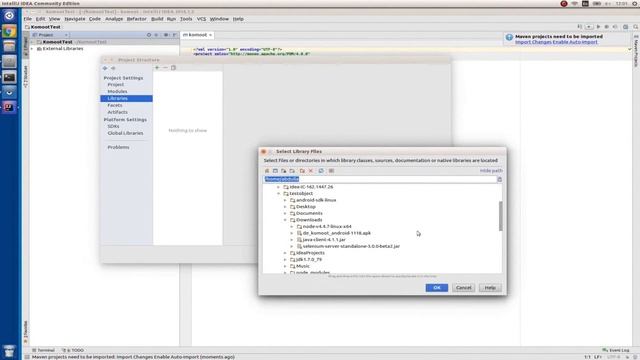
Task: Open the TODO tool window tab
Action: coord(73,350)
